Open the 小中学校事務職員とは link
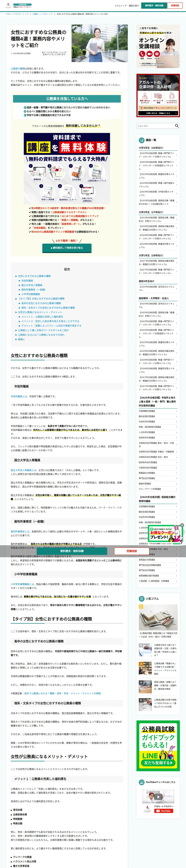186x868 pixels. point(22,584)
